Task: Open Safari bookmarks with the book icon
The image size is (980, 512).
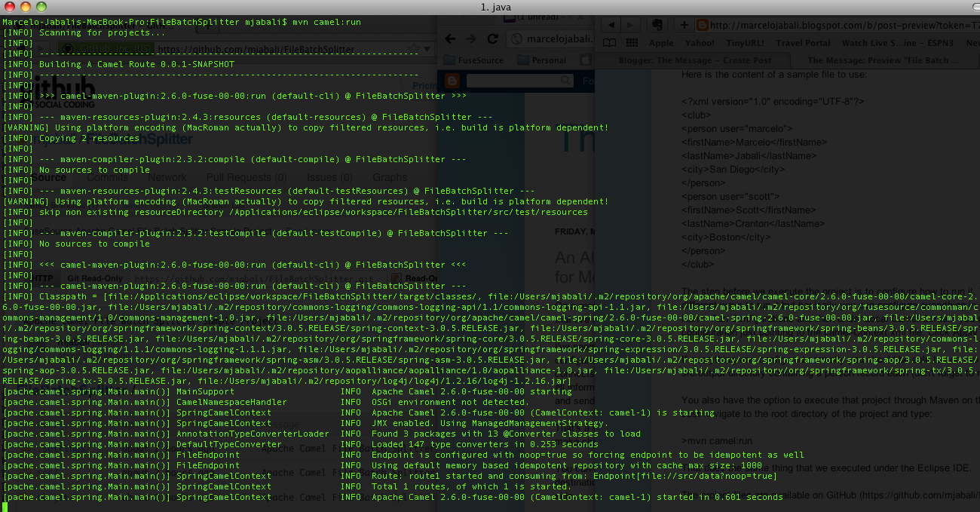Action: (610, 41)
